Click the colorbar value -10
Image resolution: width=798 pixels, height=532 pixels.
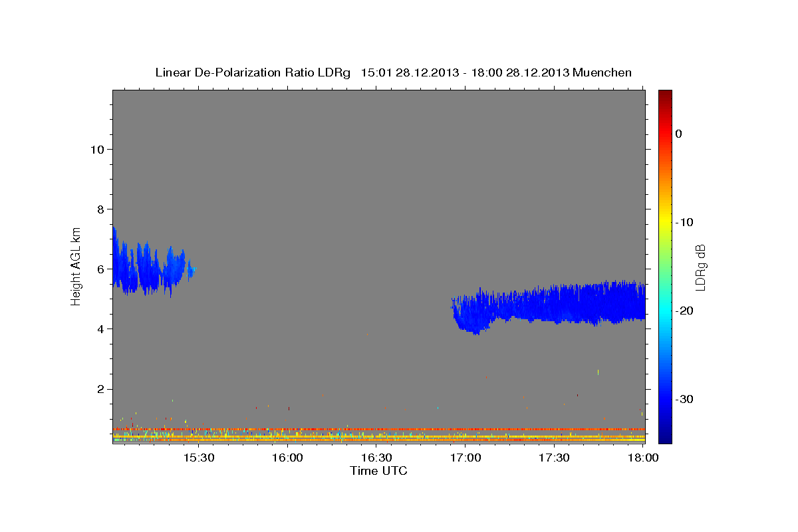pos(685,222)
